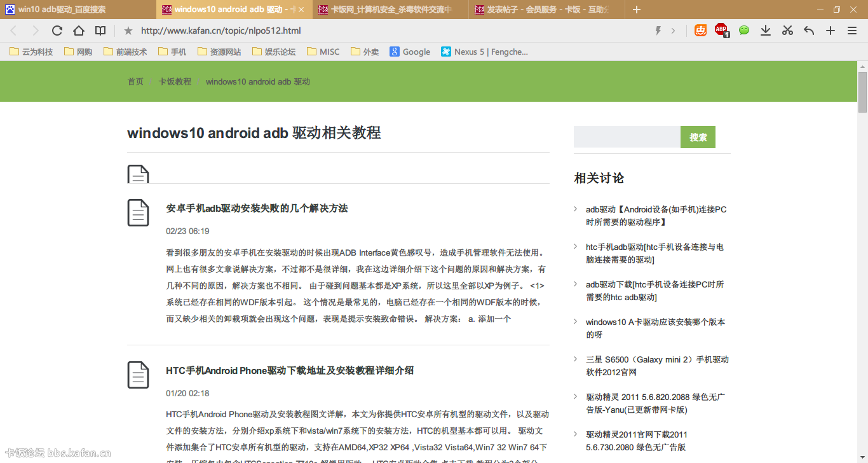Viewport: 868px width, 463px height.
Task: Click the green 搜索 button
Action: coord(698,137)
